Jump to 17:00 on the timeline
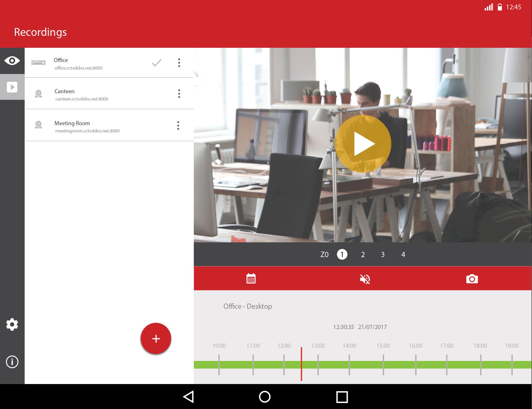The width and height of the screenshot is (532, 409). tap(447, 346)
